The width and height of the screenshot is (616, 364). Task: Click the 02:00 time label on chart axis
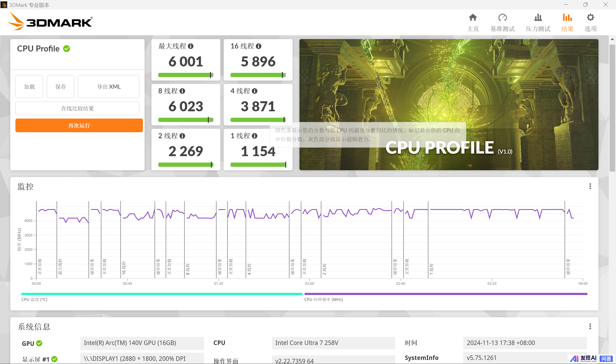(x=309, y=283)
